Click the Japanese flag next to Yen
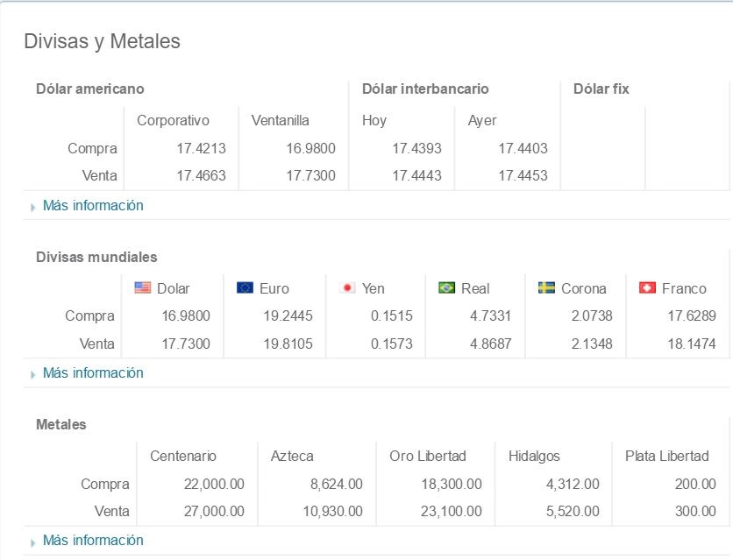This screenshot has height=560, width=733. click(347, 287)
